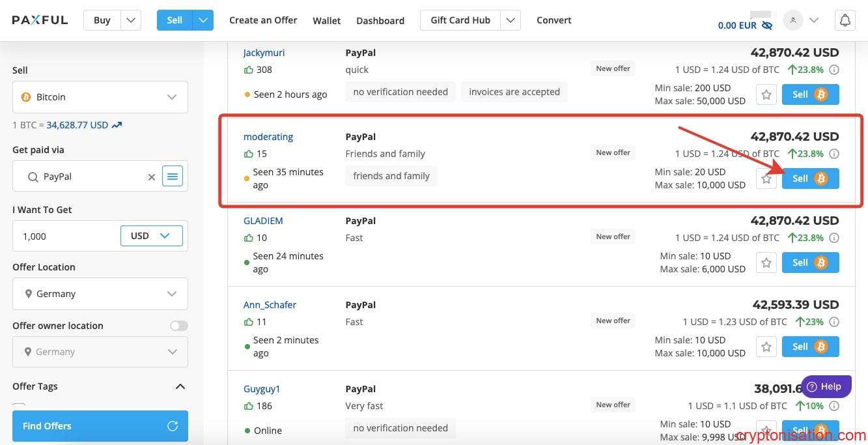Toggle the balance visibility eye icon

[767, 25]
